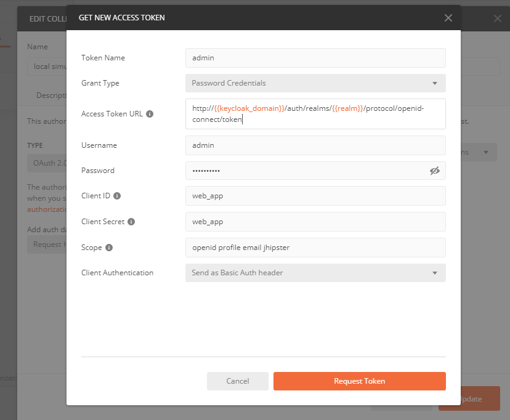The height and width of the screenshot is (420, 510).
Task: Click the Request Token button
Action: click(x=360, y=381)
